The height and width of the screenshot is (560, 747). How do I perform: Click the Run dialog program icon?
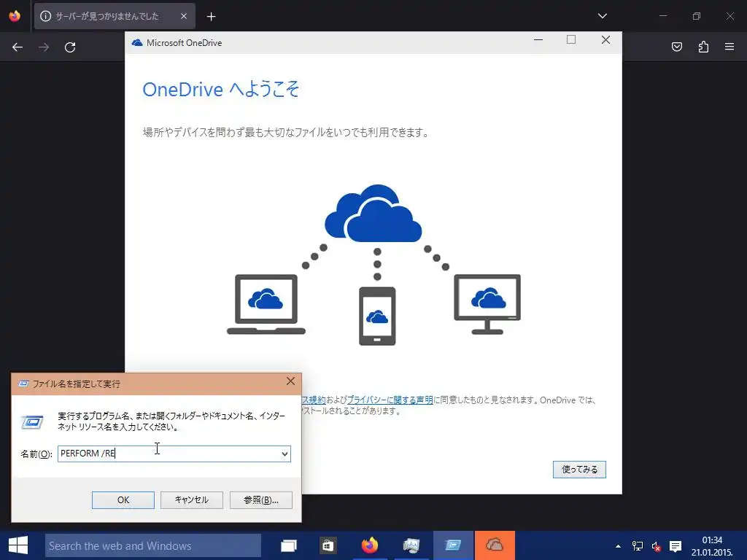point(32,422)
